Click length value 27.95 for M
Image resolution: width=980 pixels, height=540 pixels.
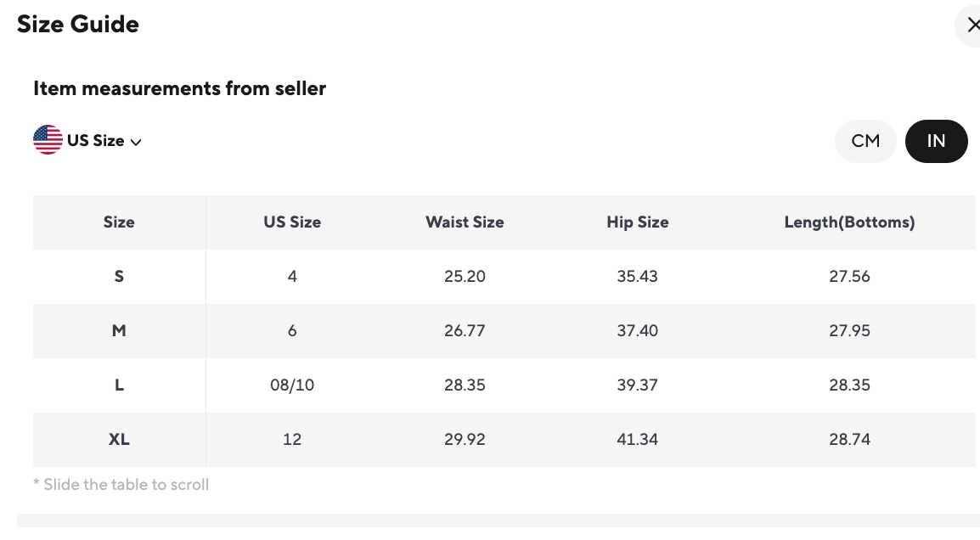tap(849, 331)
